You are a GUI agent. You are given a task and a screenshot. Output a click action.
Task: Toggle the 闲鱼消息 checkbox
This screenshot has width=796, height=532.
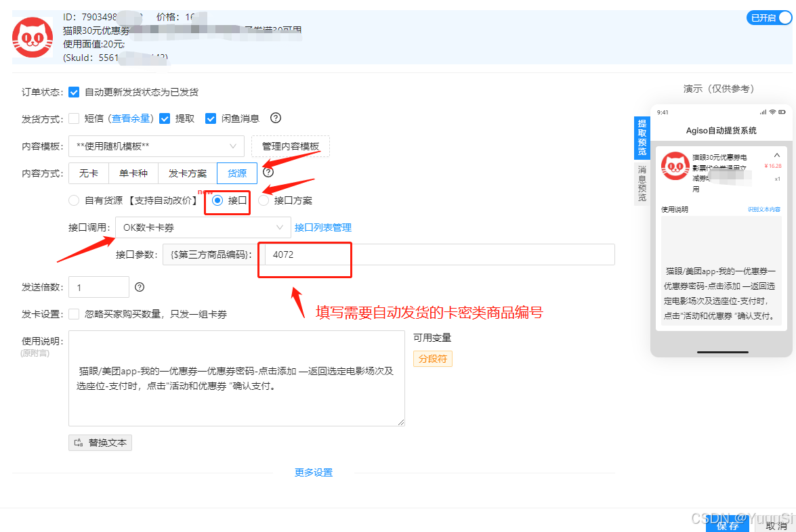(210, 118)
